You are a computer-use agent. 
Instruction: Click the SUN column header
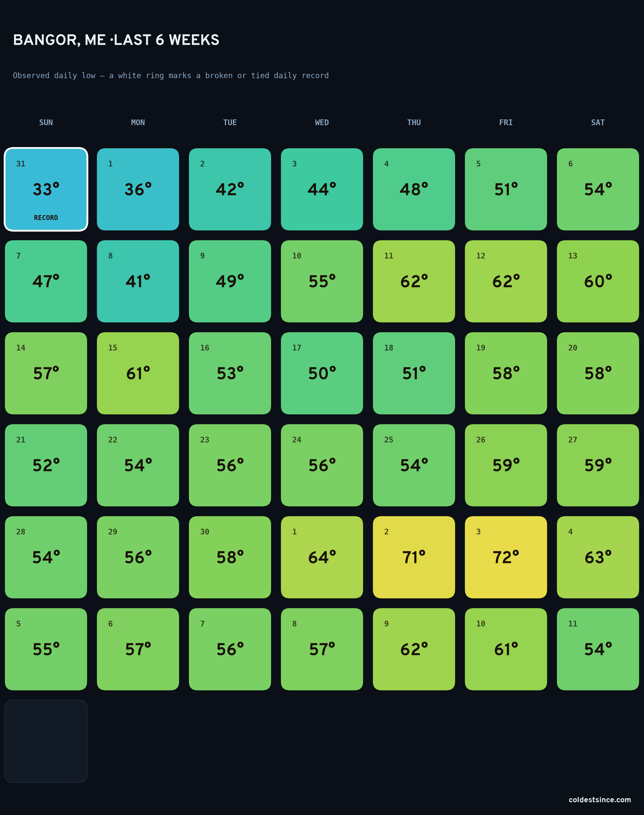pos(46,122)
